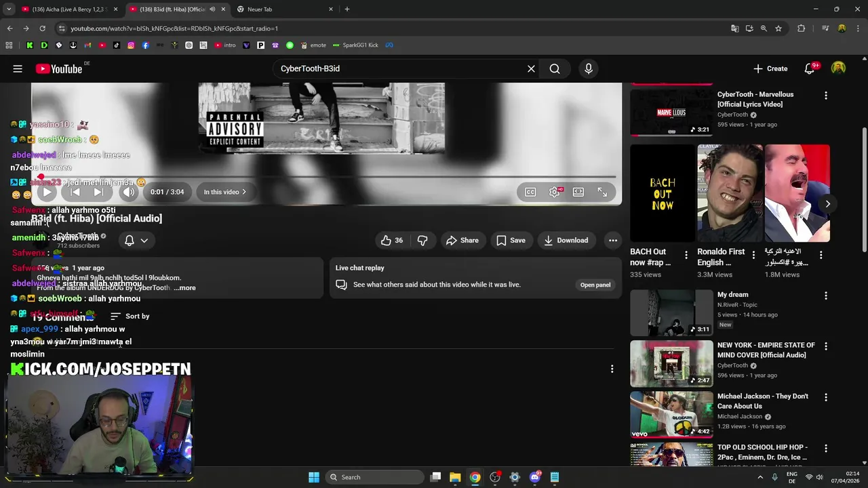
Task: Dislike the video
Action: (x=422, y=240)
